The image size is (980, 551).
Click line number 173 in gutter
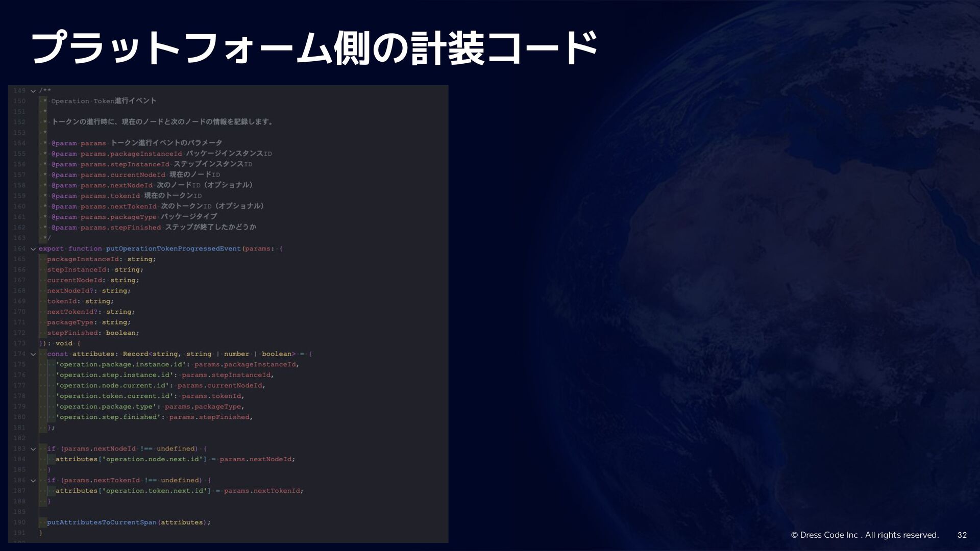tap(19, 343)
